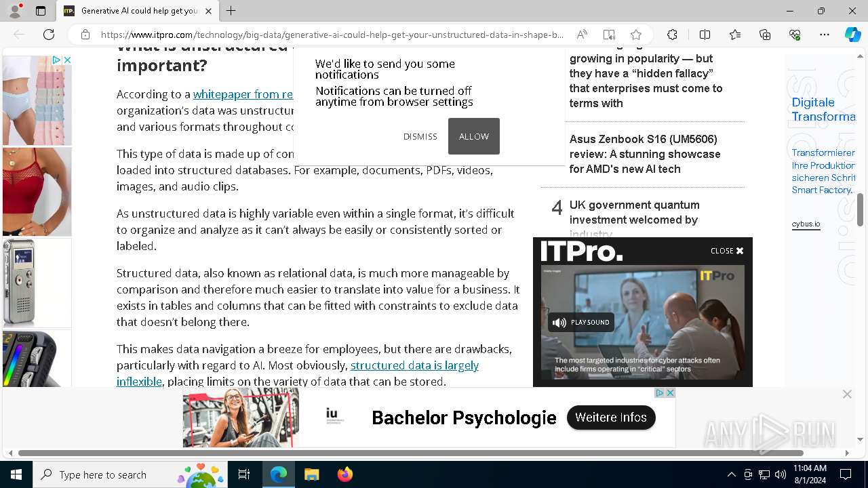Open AdChoices icon on left ad
This screenshot has width=868, height=488.
point(57,60)
